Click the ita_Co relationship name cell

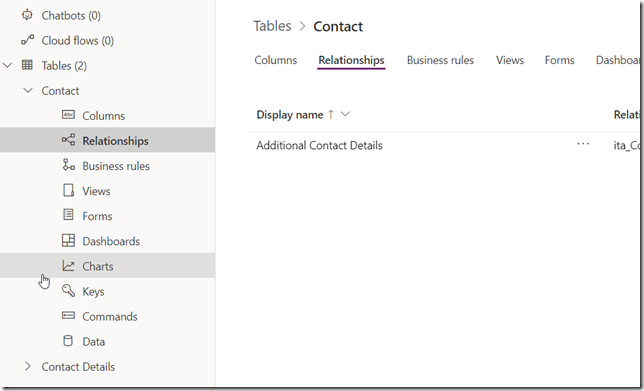(x=626, y=145)
